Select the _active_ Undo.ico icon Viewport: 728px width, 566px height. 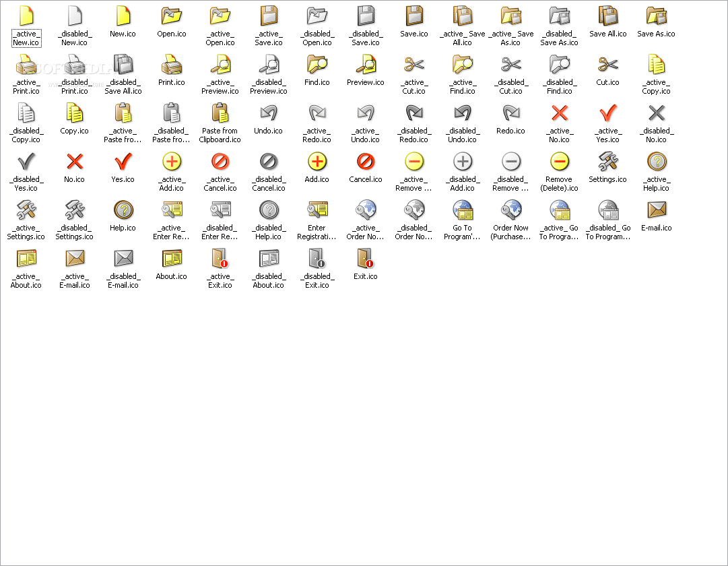[366, 113]
